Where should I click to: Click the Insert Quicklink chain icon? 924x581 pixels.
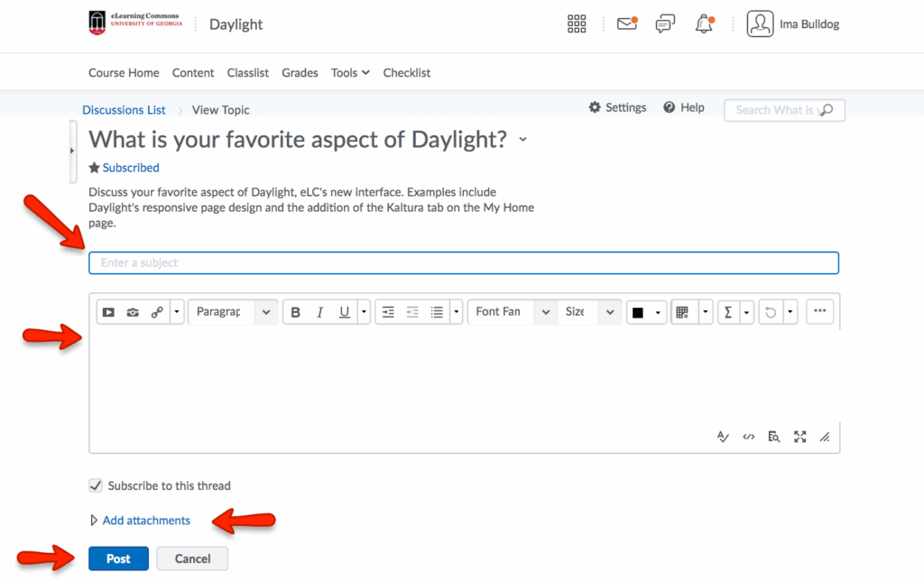pyautogui.click(x=157, y=312)
